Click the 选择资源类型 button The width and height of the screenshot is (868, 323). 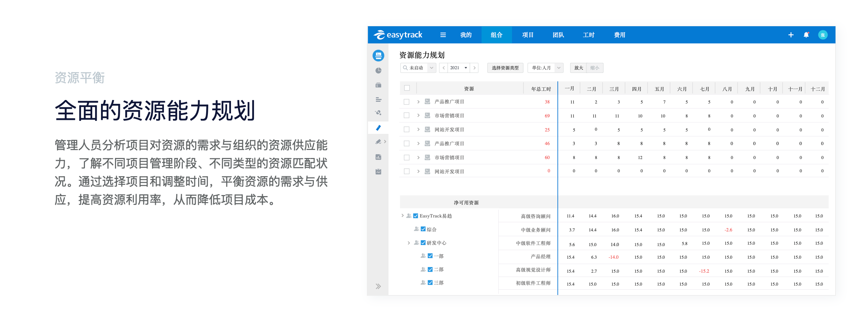point(505,68)
